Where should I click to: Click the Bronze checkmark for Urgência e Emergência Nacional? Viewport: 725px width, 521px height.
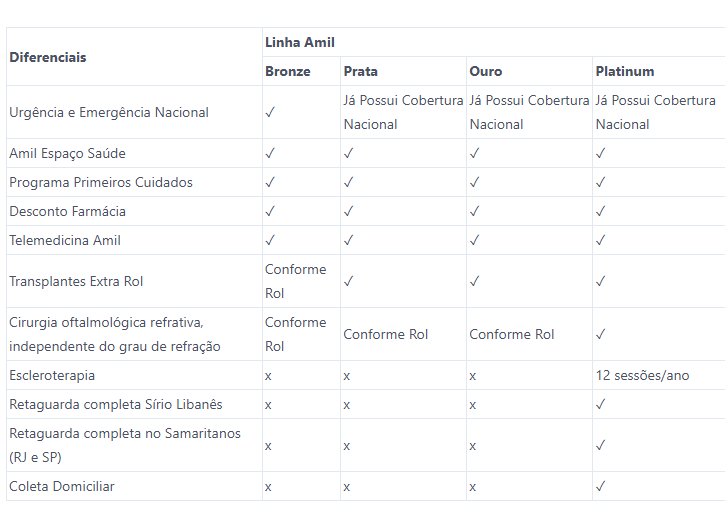click(x=270, y=112)
